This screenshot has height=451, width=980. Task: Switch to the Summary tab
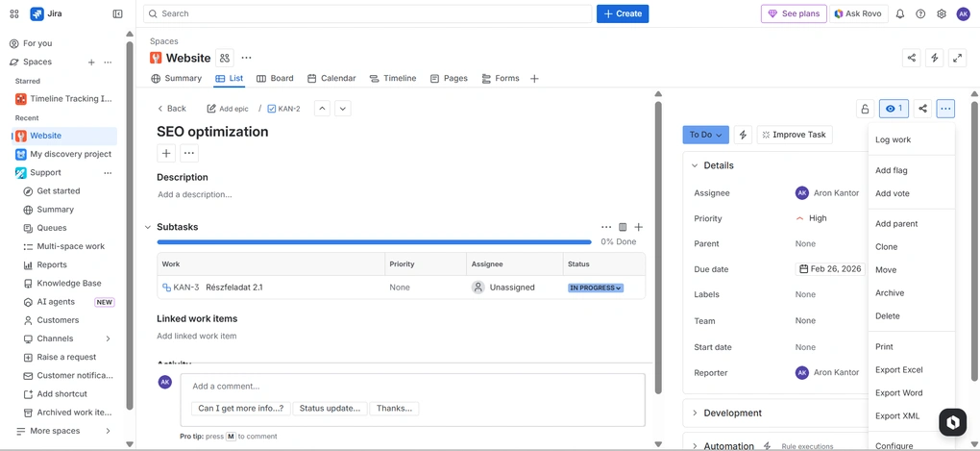pos(176,78)
